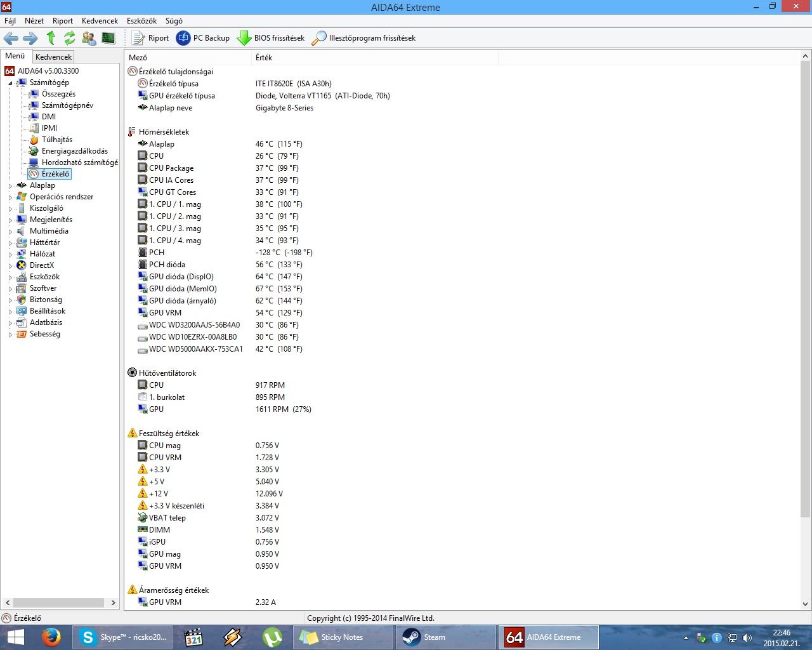Select Energiagazdálkodás icon item
The width and height of the screenshot is (812, 650).
34,151
